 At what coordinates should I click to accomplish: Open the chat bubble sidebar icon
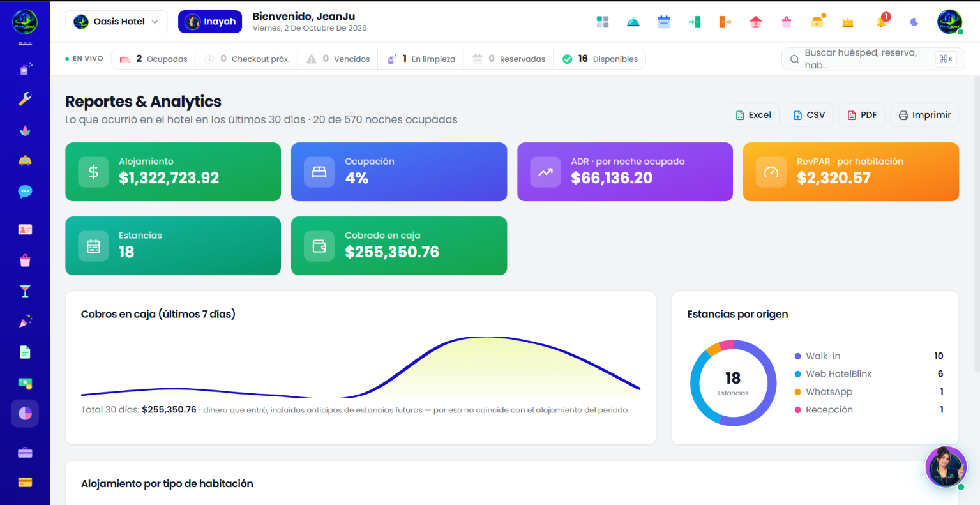tap(25, 192)
